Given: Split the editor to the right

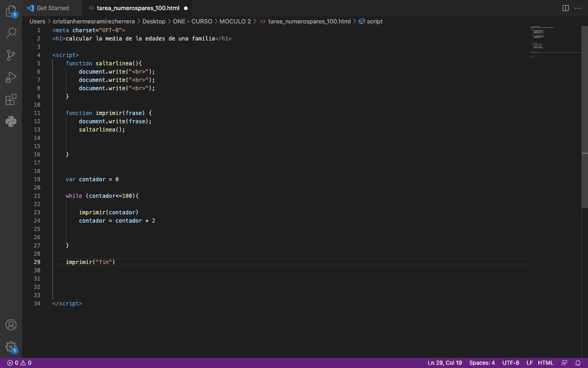Looking at the screenshot, I should [x=565, y=8].
